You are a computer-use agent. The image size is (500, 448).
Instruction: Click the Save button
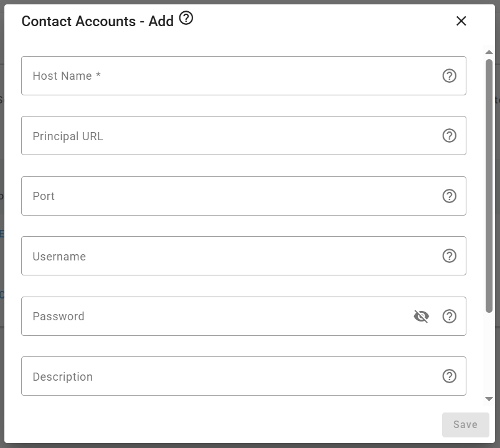tap(466, 425)
